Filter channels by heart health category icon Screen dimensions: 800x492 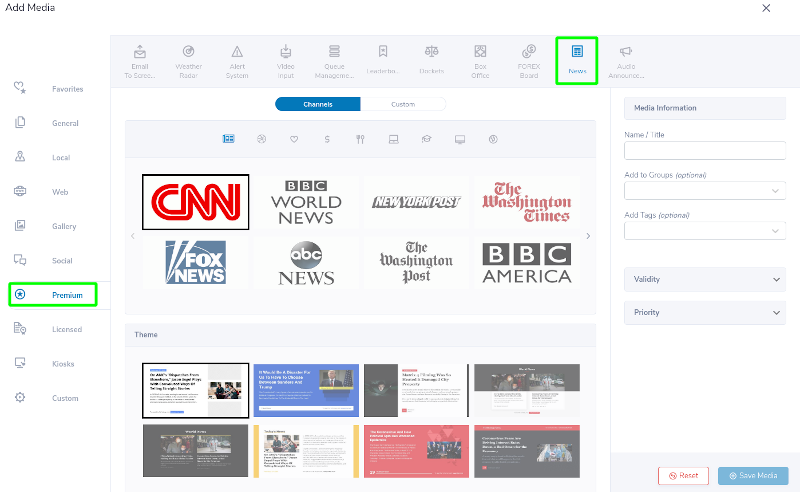point(294,139)
